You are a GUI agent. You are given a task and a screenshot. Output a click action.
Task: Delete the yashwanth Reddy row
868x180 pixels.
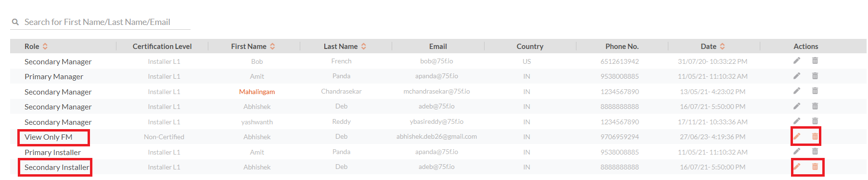[815, 121]
